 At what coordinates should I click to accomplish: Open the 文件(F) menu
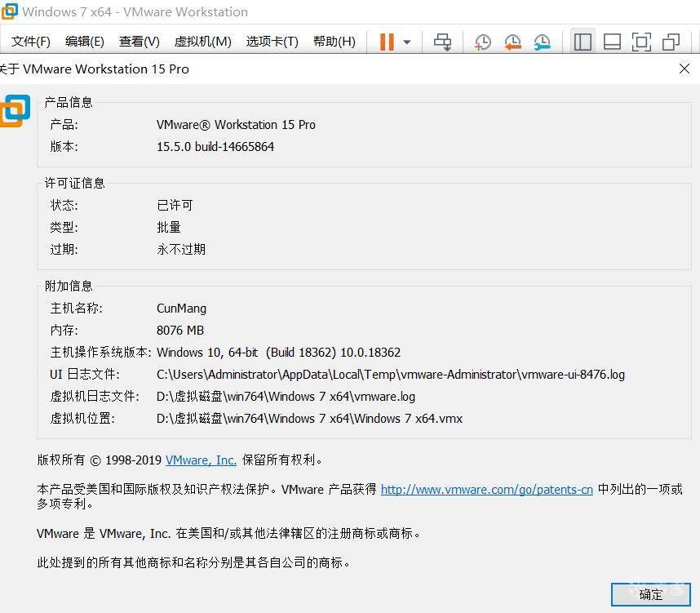coord(31,42)
